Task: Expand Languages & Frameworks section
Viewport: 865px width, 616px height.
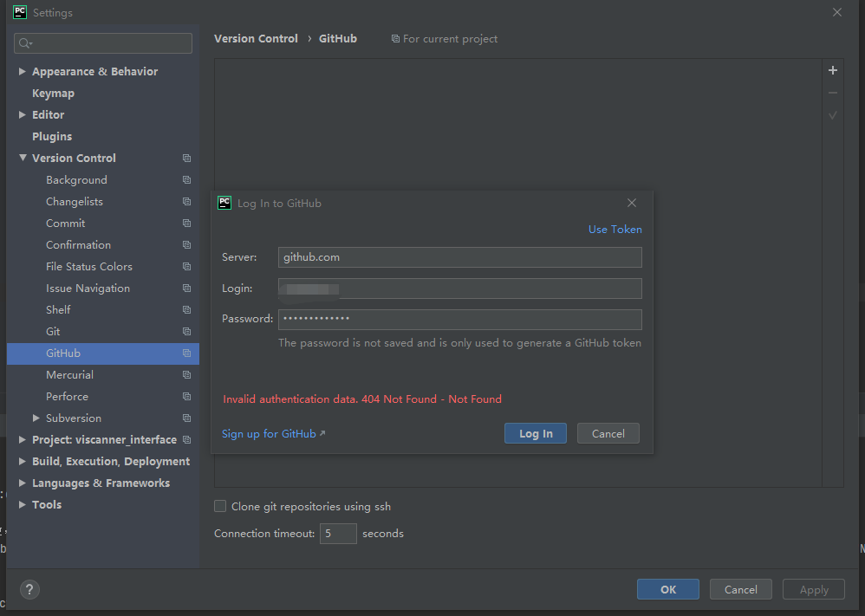Action: (x=22, y=483)
